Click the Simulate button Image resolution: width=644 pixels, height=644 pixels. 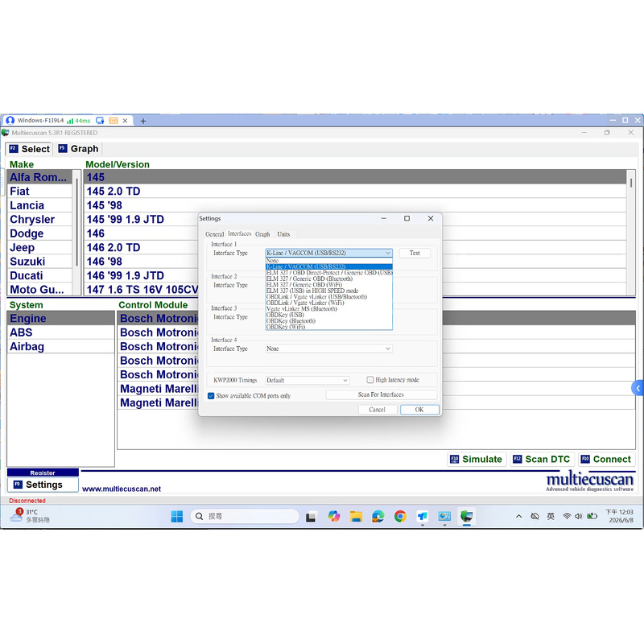[x=477, y=459]
